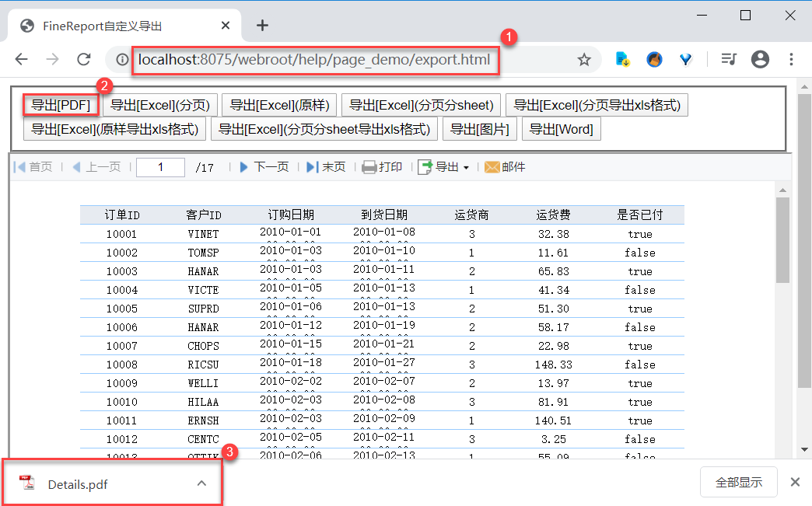
Task: Click 导出[Excel](分页分sheet) button
Action: click(421, 105)
